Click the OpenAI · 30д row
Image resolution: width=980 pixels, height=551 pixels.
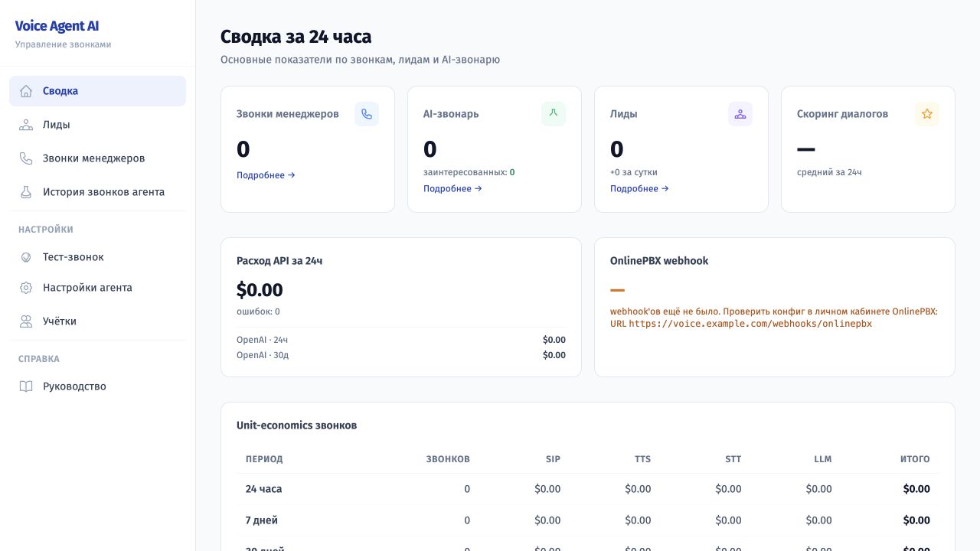(401, 355)
